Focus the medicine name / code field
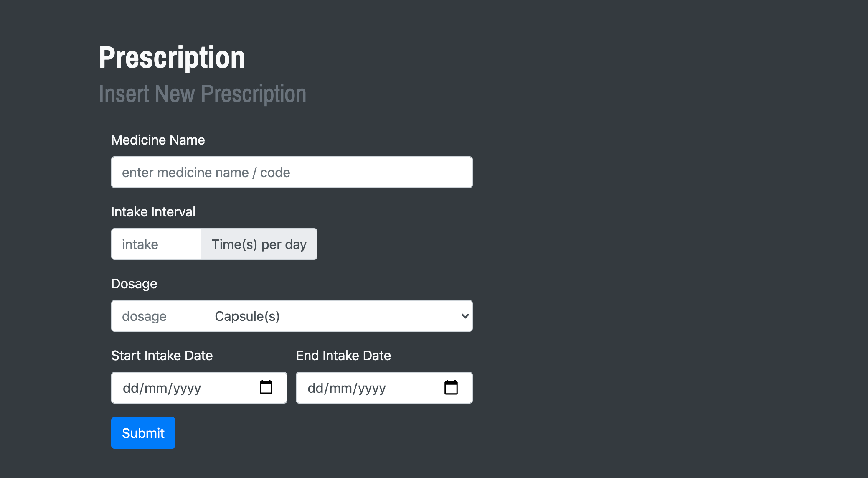This screenshot has height=478, width=868. pos(292,172)
